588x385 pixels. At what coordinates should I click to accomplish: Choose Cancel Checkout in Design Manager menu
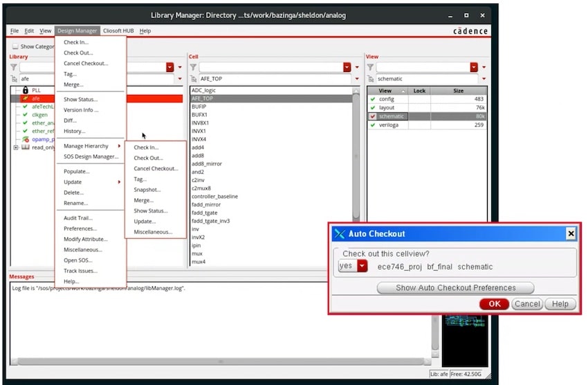click(86, 64)
